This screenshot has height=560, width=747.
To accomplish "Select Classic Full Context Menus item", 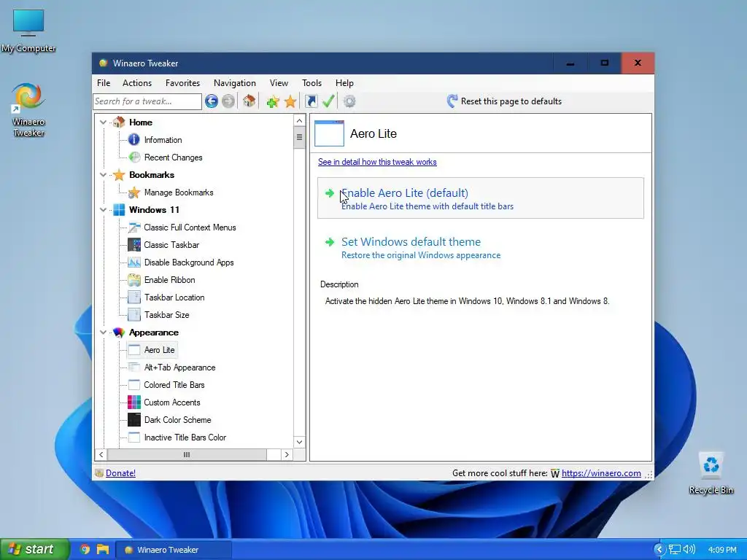I will [190, 227].
